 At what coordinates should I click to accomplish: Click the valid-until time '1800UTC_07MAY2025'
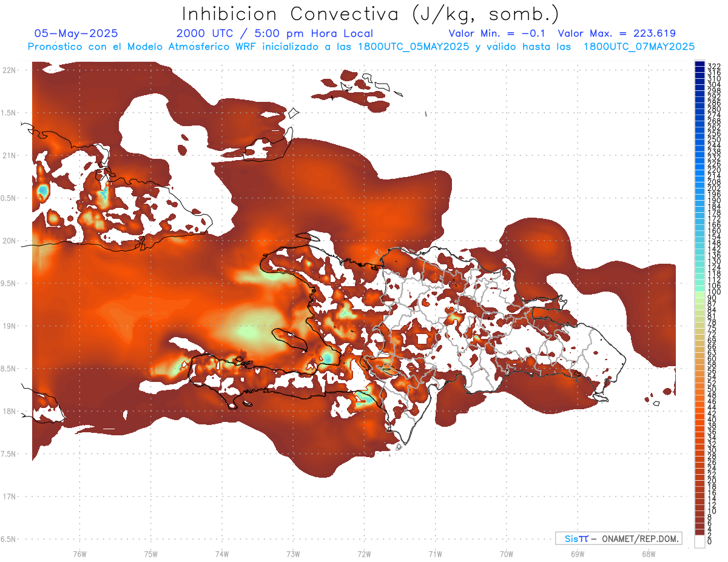[x=639, y=47]
